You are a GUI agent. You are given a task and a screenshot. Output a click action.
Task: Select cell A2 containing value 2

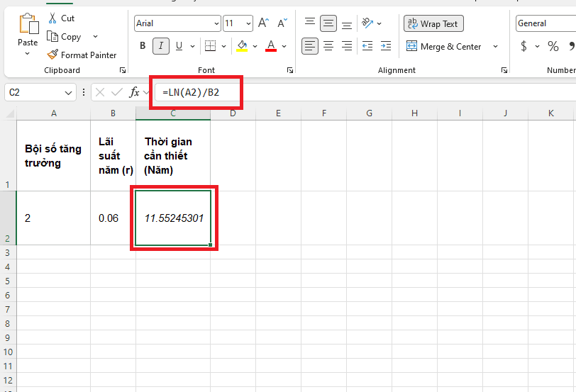coord(54,218)
